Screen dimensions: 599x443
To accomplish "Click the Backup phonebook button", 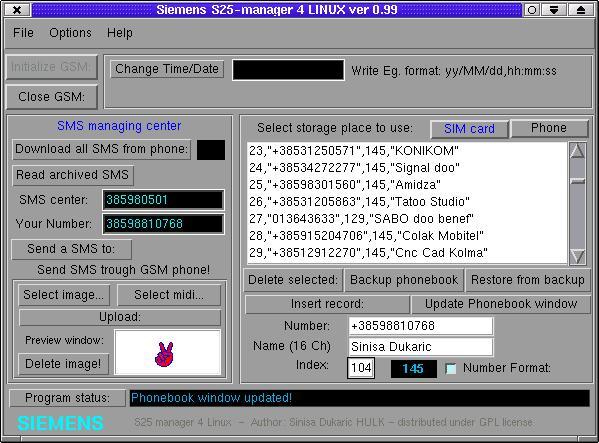I will click(404, 280).
